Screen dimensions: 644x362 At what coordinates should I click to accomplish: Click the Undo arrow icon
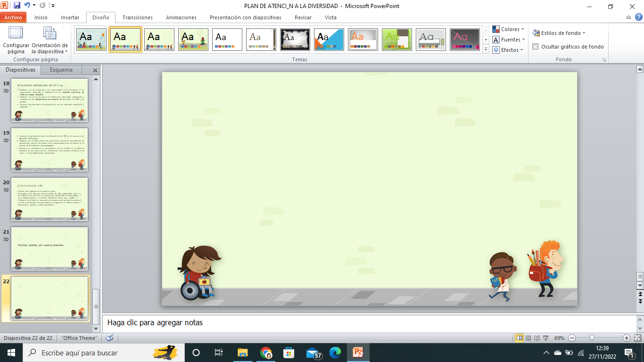point(27,6)
